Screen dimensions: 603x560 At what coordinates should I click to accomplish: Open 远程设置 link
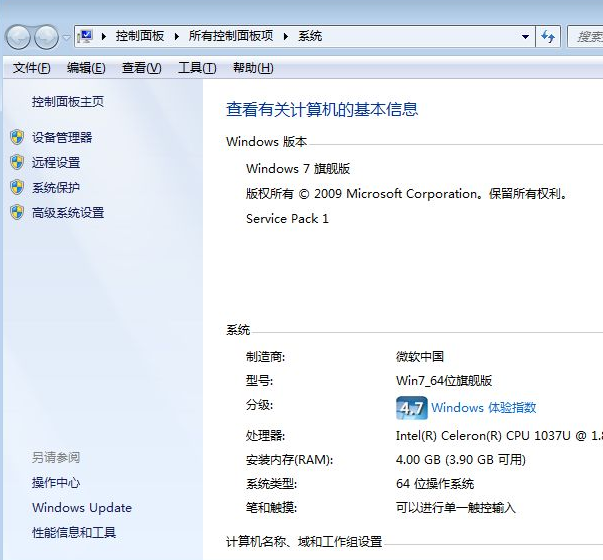tap(56, 163)
